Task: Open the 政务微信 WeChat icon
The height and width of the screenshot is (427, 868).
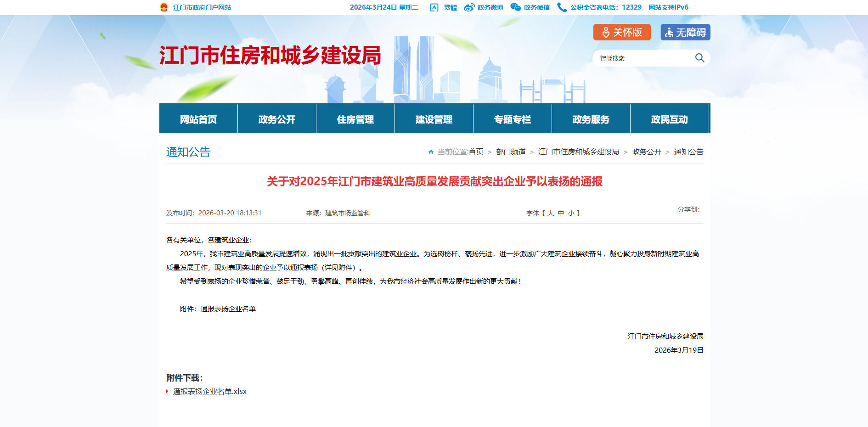Action: (516, 7)
